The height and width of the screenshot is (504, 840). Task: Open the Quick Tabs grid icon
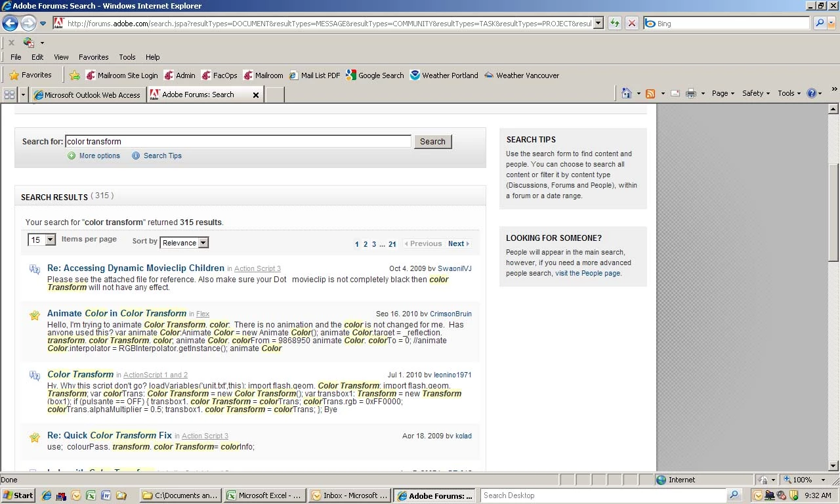[9, 94]
